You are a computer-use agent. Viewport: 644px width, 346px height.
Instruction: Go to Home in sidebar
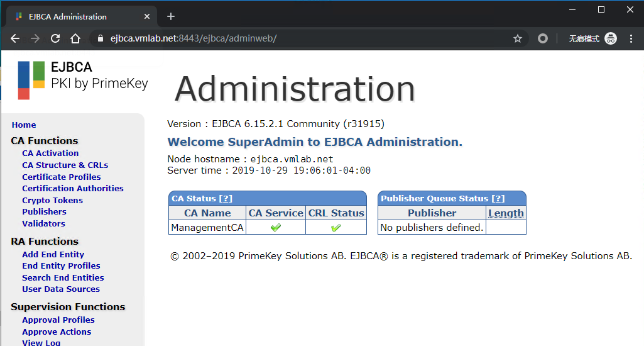click(24, 125)
